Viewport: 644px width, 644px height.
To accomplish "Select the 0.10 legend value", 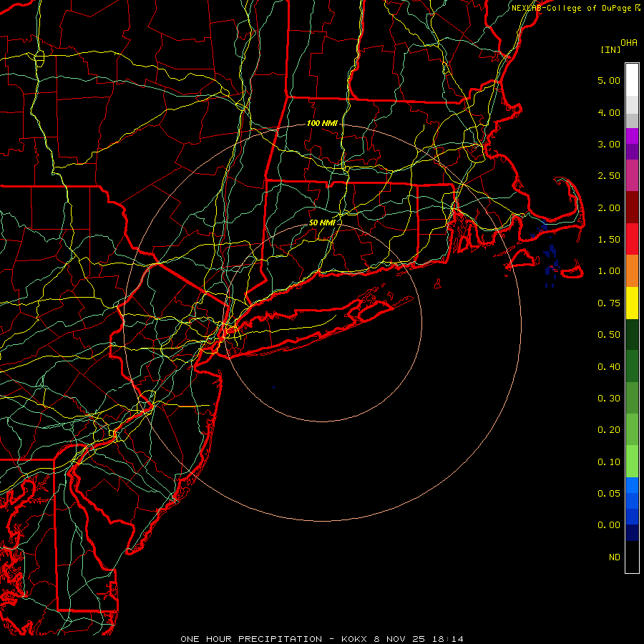I will pos(609,462).
